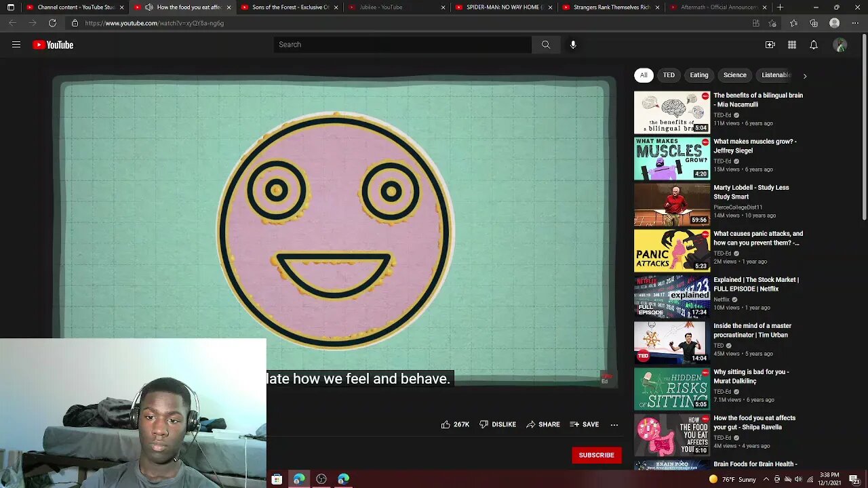The width and height of the screenshot is (868, 488).
Task: Click the search magnifier button
Action: point(546,45)
